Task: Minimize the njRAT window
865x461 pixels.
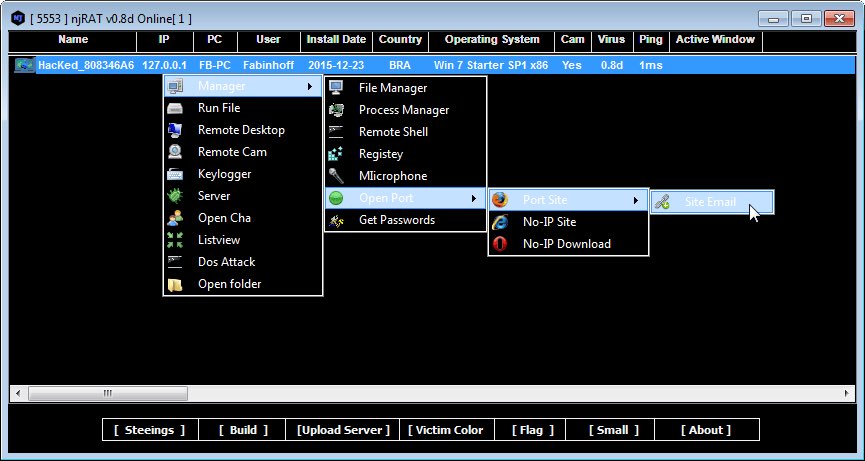Action: tap(773, 19)
